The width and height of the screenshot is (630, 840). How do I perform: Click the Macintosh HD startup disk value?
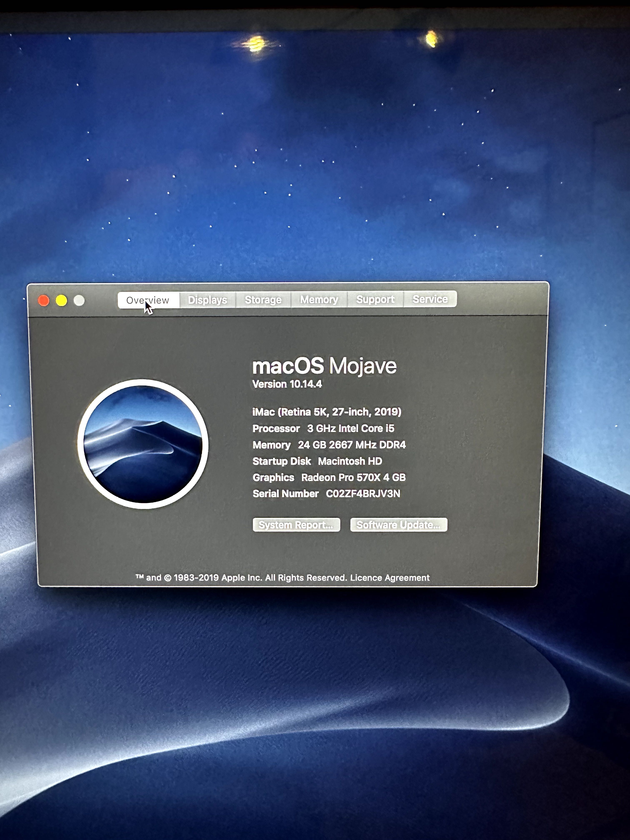[x=350, y=461]
